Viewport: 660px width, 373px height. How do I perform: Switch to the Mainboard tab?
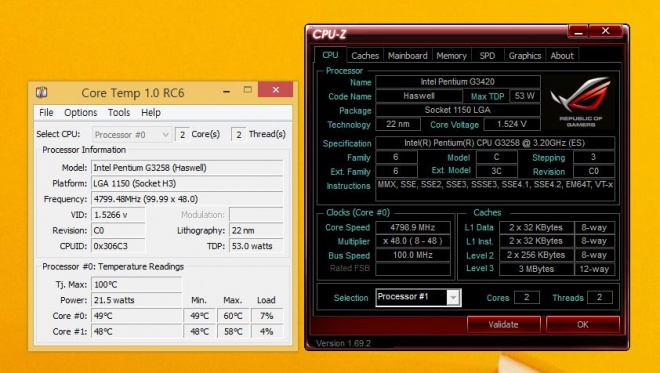(407, 56)
